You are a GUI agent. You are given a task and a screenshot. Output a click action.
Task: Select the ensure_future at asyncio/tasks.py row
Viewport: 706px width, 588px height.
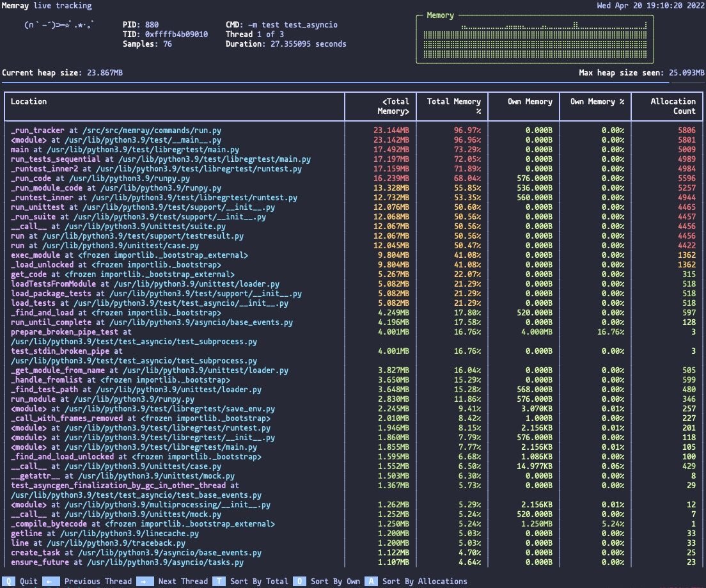pyautogui.click(x=353, y=562)
